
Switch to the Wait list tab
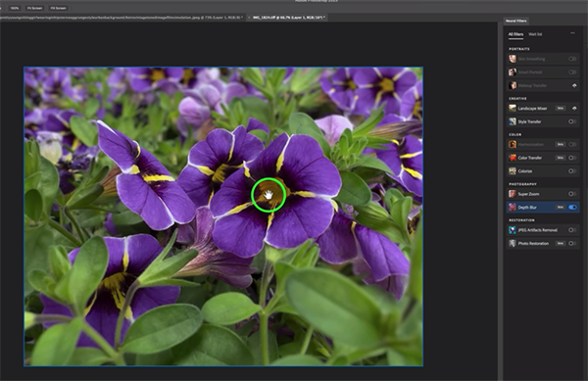click(535, 34)
